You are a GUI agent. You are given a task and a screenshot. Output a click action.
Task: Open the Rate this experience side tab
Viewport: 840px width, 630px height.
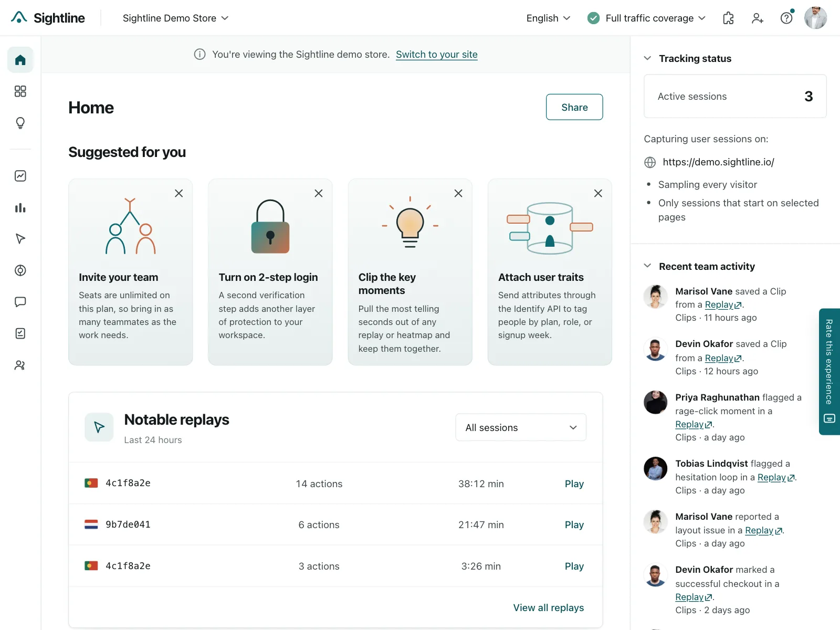(x=829, y=371)
